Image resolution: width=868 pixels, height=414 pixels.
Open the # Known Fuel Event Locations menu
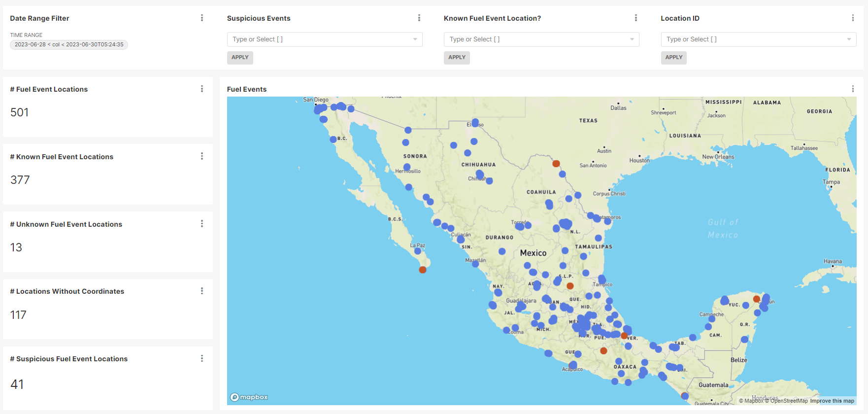point(202,156)
